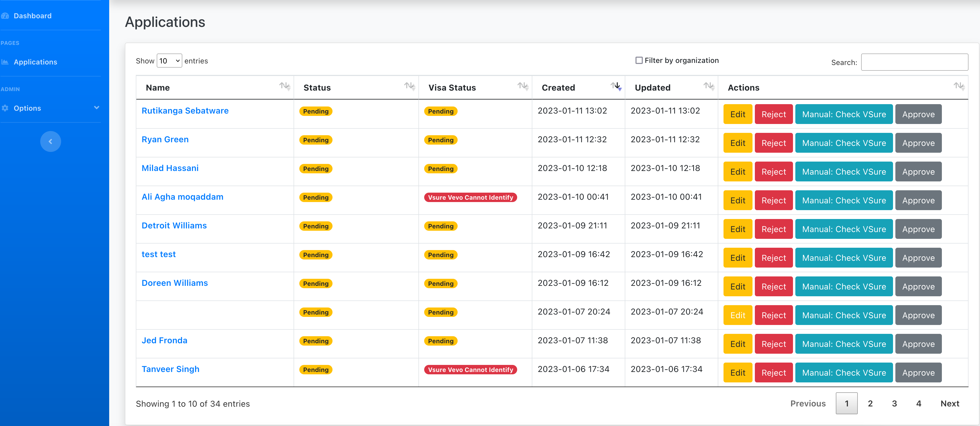980x426 pixels.
Task: Open the test test application link
Action: [x=159, y=254]
